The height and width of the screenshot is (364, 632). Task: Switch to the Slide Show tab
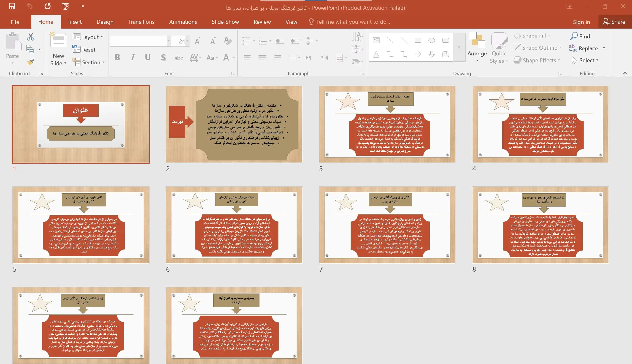coord(225,22)
